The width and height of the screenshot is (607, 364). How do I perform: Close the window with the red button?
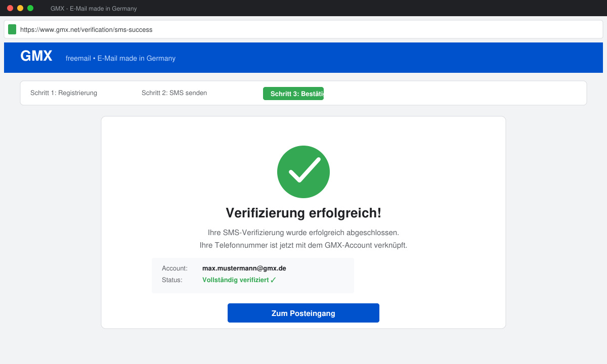pyautogui.click(x=10, y=8)
